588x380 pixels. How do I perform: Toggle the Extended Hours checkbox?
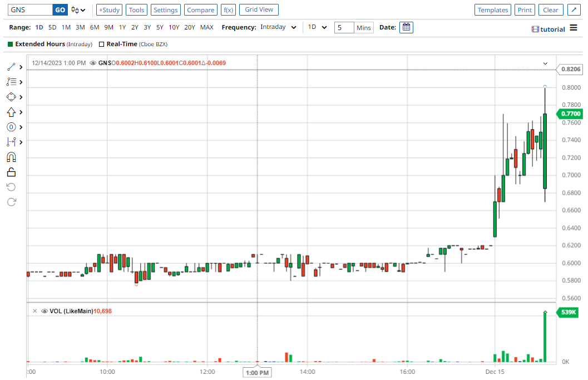coord(11,45)
